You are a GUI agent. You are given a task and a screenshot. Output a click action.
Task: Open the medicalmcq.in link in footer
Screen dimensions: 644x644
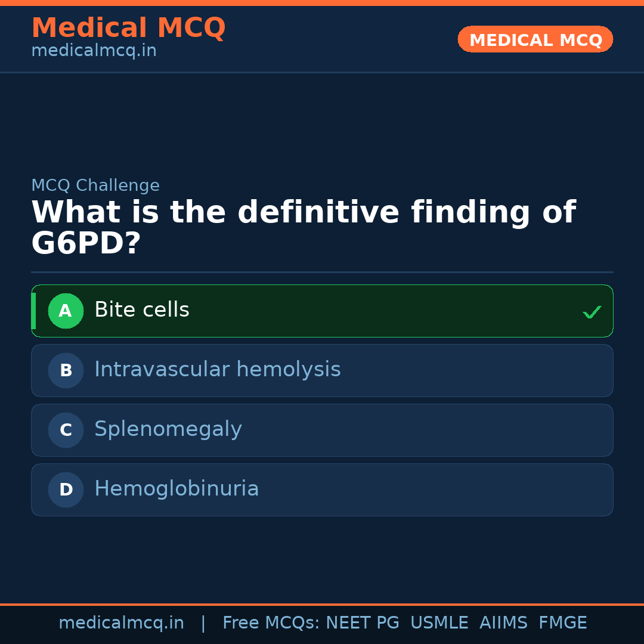point(121,623)
